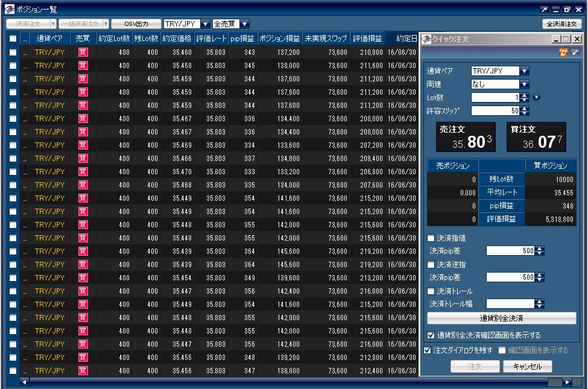Click the scroll right arrow at bottom of table

coord(567,382)
